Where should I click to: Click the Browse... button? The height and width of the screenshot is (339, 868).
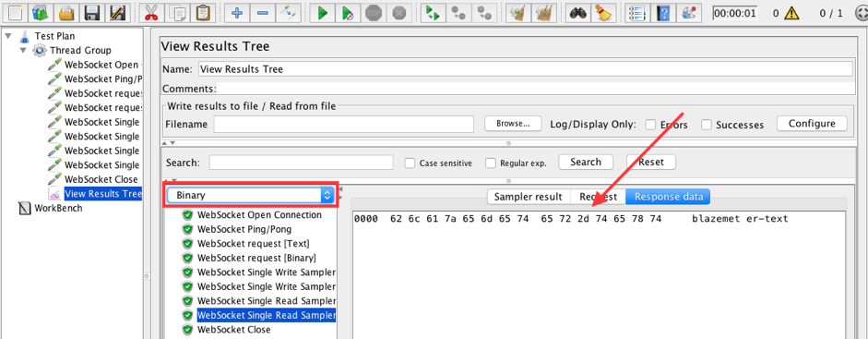(x=513, y=124)
